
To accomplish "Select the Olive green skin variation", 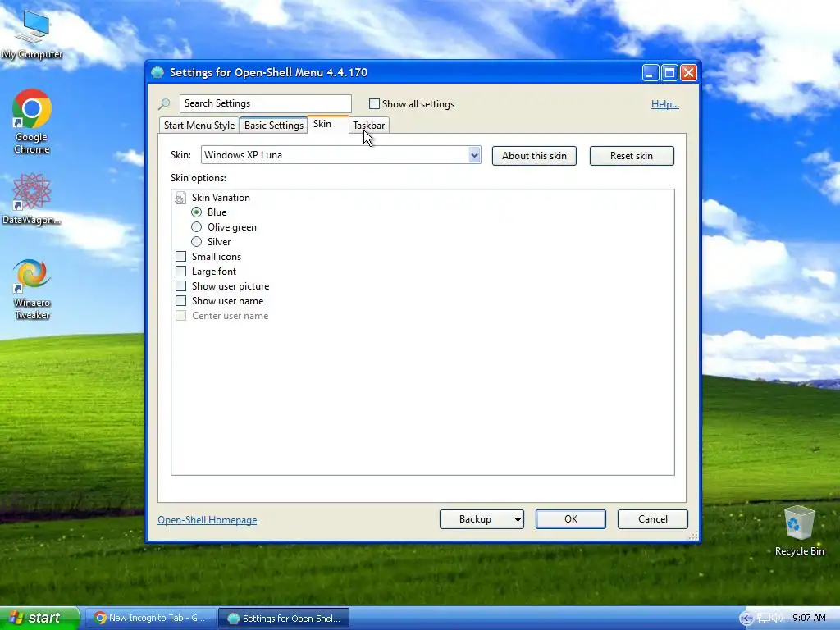I will 197,227.
